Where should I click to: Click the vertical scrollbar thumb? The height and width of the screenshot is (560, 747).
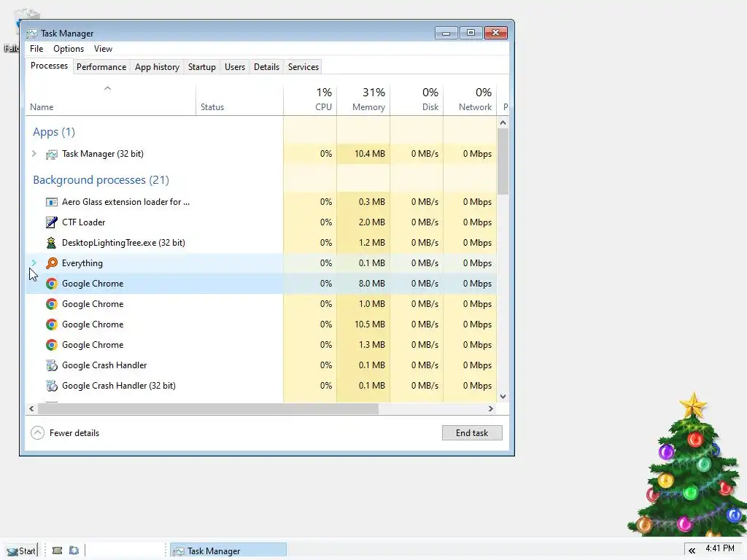coord(503,162)
